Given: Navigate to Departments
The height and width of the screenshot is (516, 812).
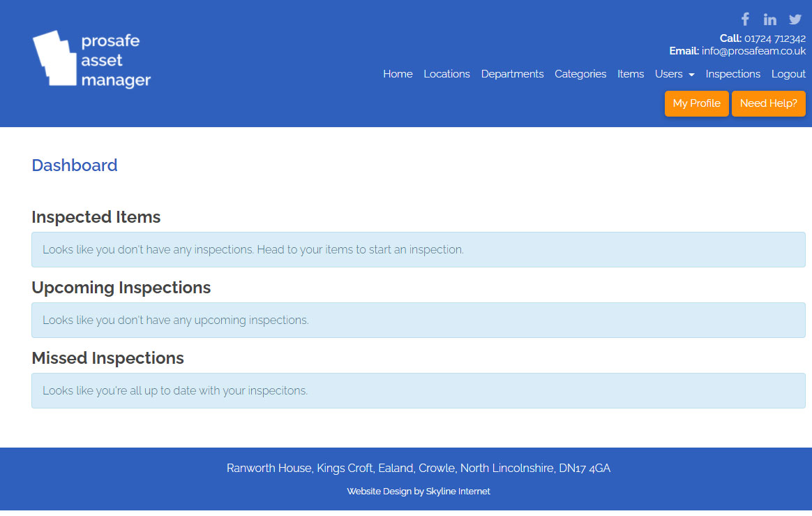Looking at the screenshot, I should click(512, 74).
